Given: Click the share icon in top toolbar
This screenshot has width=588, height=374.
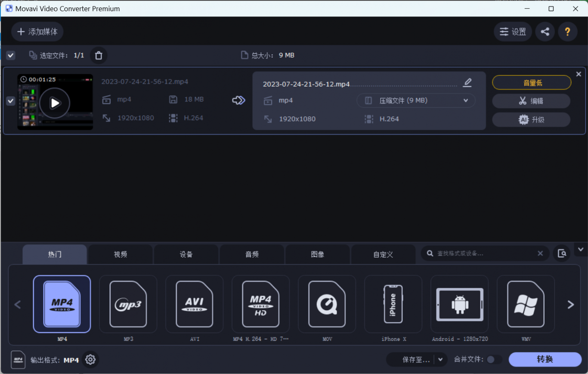Looking at the screenshot, I should tap(545, 31).
